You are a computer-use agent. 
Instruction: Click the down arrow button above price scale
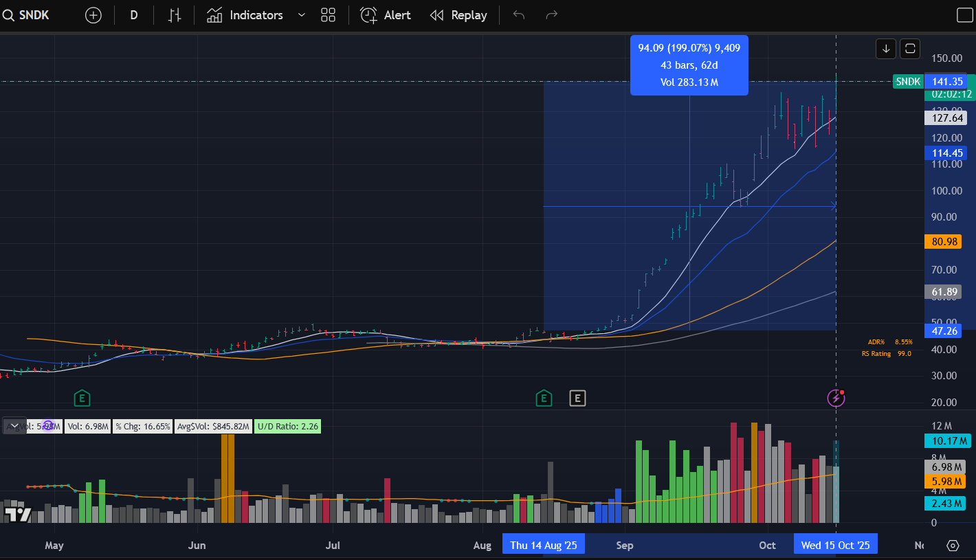tap(886, 48)
